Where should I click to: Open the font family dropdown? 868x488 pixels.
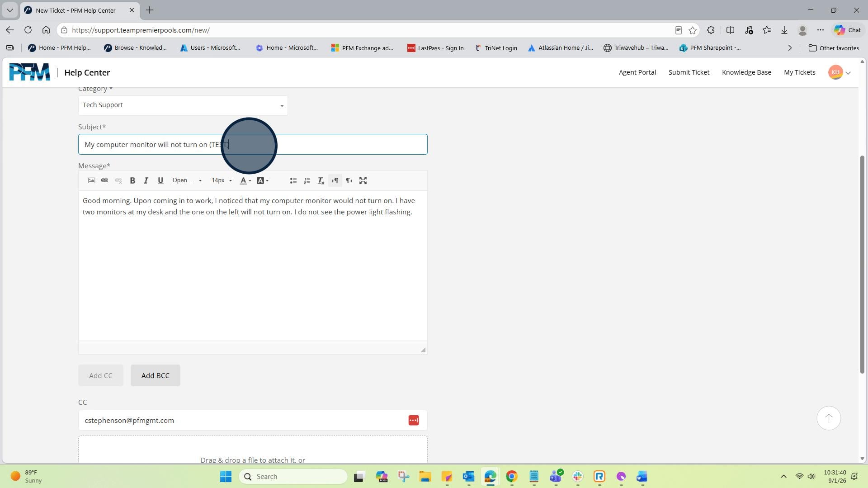187,180
